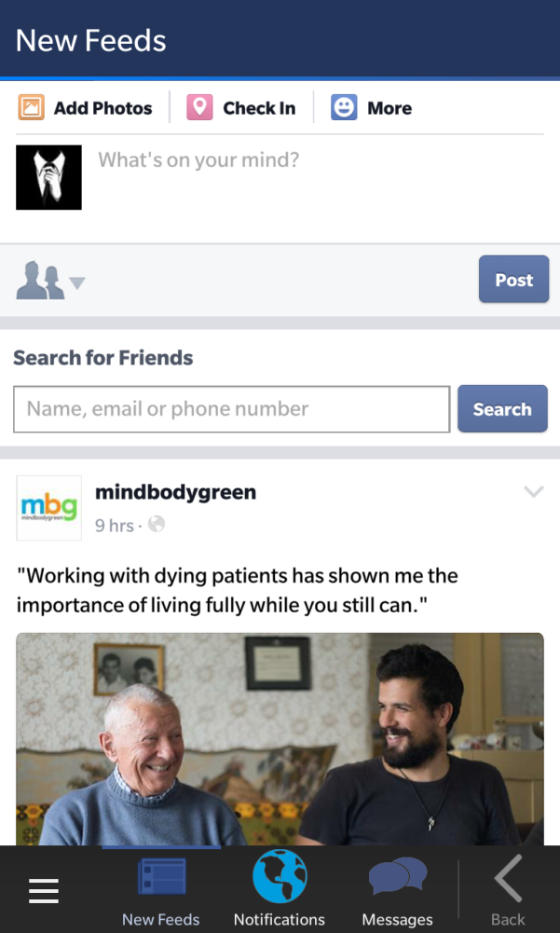Viewport: 560px width, 933px height.
Task: Open the audience selector dropdown
Action: [50, 281]
